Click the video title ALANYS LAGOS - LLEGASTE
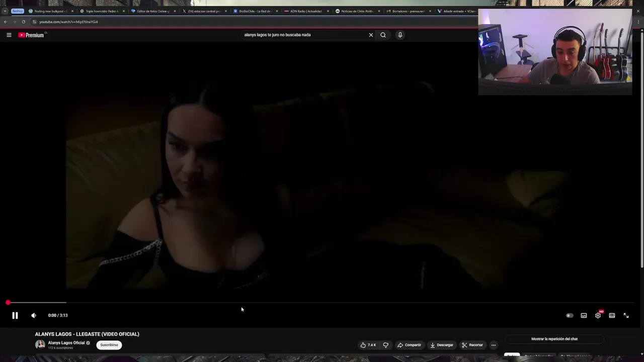Viewport: 644px width, 362px height. [x=87, y=334]
